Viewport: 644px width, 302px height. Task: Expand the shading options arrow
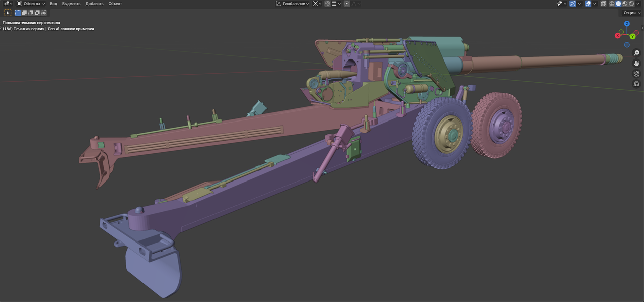[x=638, y=4]
